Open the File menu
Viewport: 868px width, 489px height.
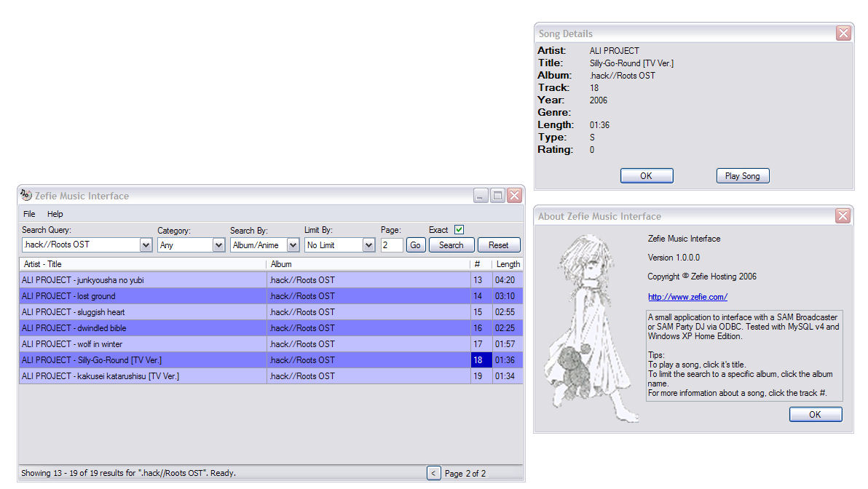click(x=29, y=214)
